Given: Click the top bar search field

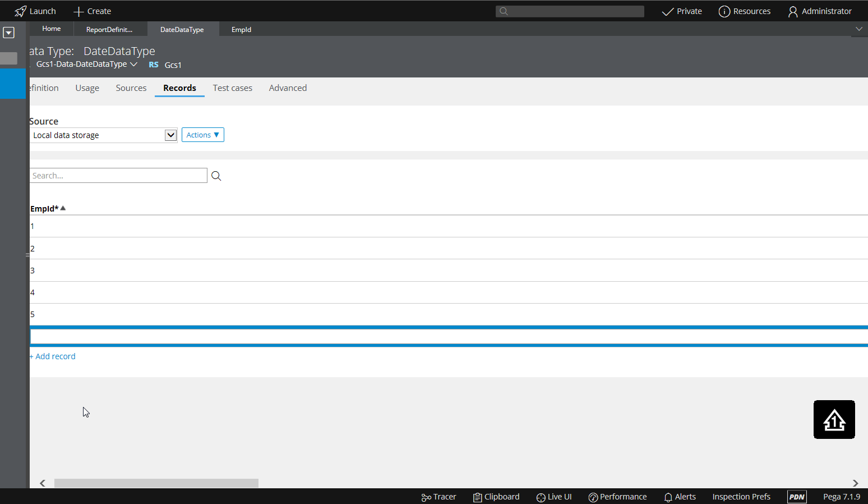Looking at the screenshot, I should pyautogui.click(x=570, y=11).
